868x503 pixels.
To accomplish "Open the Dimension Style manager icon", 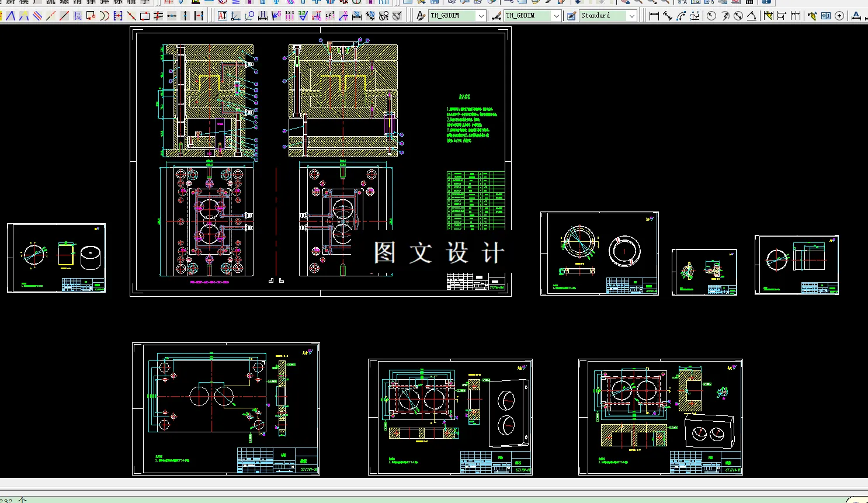I will [x=497, y=16].
